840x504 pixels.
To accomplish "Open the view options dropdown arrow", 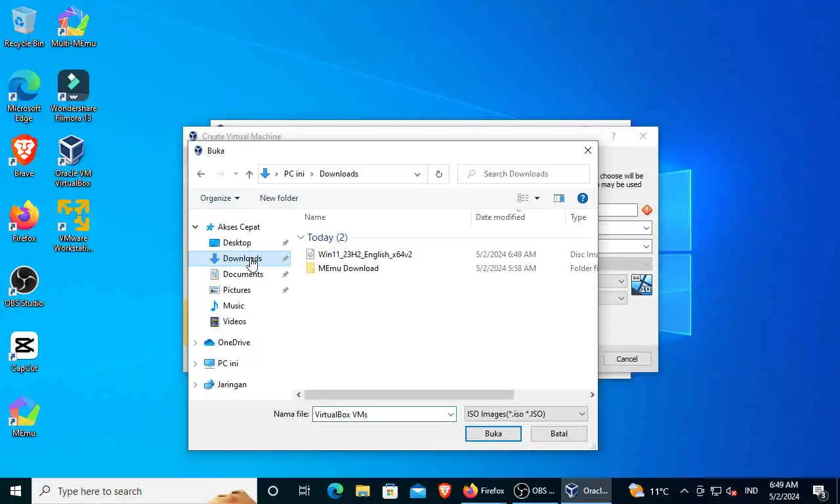I will coord(537,198).
